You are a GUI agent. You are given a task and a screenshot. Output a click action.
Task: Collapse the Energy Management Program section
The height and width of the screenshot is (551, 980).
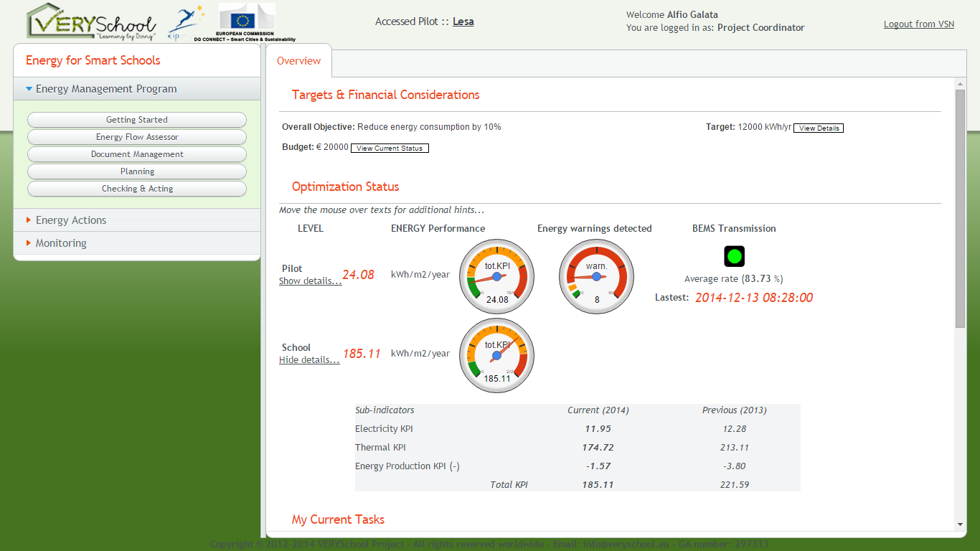tap(106, 89)
